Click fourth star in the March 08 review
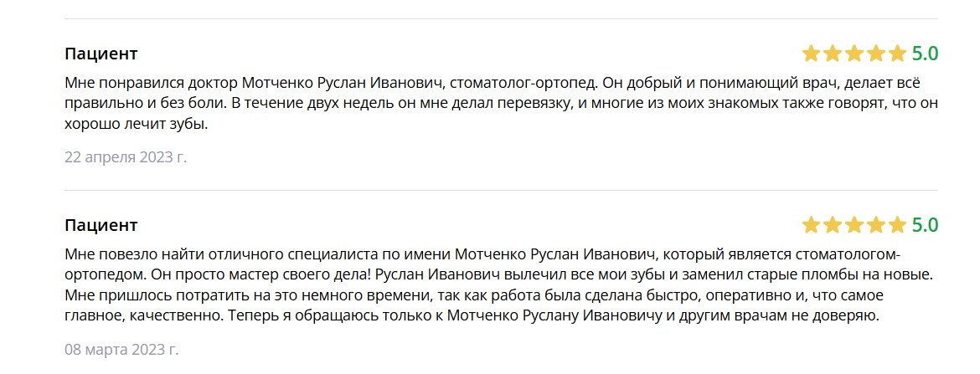Image resolution: width=980 pixels, height=374 pixels. tap(876, 225)
